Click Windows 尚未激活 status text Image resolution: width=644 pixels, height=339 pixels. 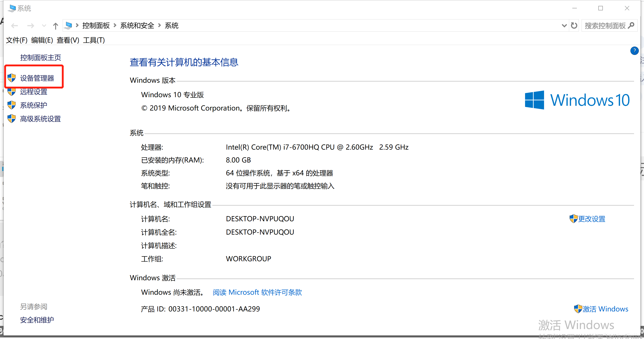[x=173, y=292]
